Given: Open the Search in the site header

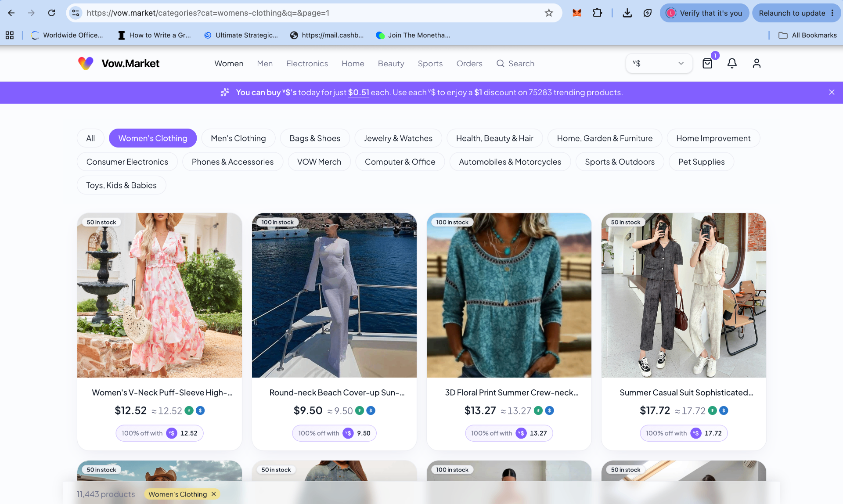Looking at the screenshot, I should (515, 64).
